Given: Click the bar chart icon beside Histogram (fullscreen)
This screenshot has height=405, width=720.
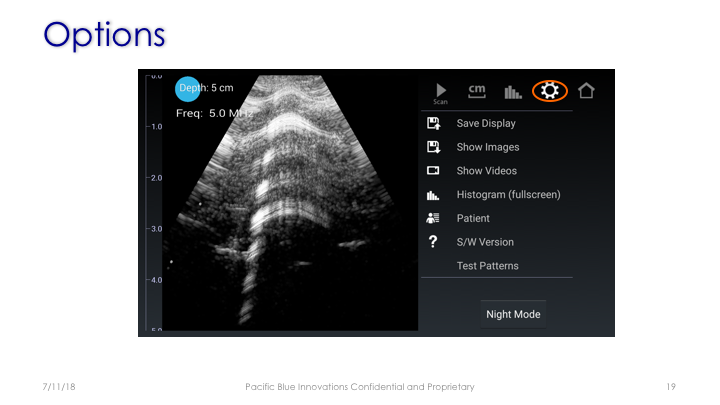Looking at the screenshot, I should point(433,195).
